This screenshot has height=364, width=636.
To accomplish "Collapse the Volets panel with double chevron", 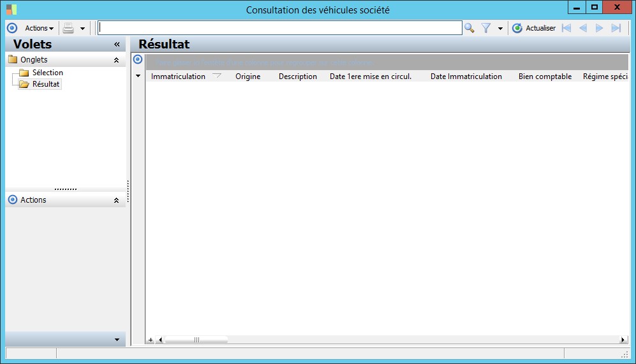I will (117, 44).
